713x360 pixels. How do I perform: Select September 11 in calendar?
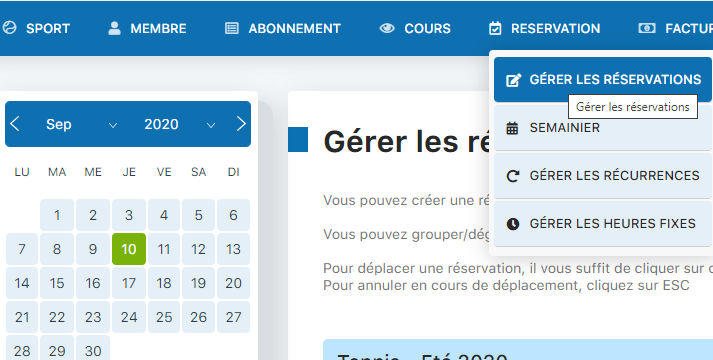[x=164, y=249]
